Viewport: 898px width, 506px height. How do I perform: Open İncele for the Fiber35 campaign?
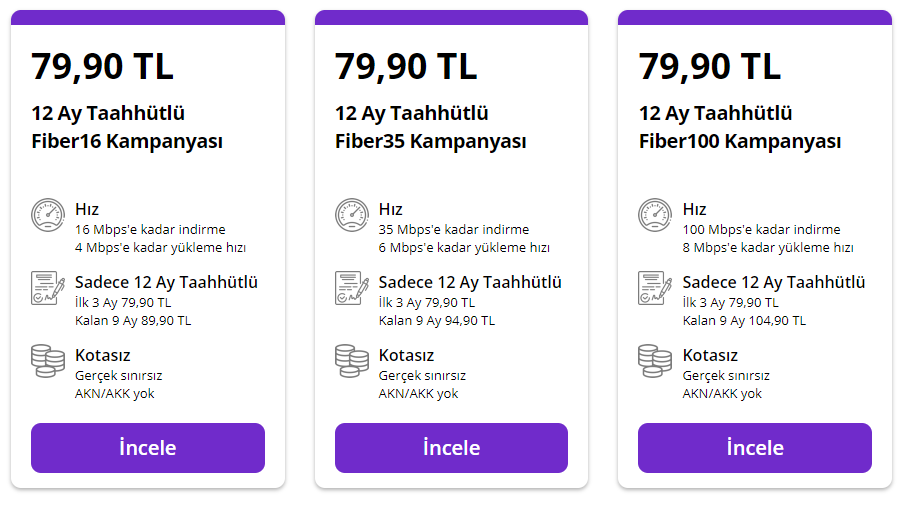click(451, 448)
